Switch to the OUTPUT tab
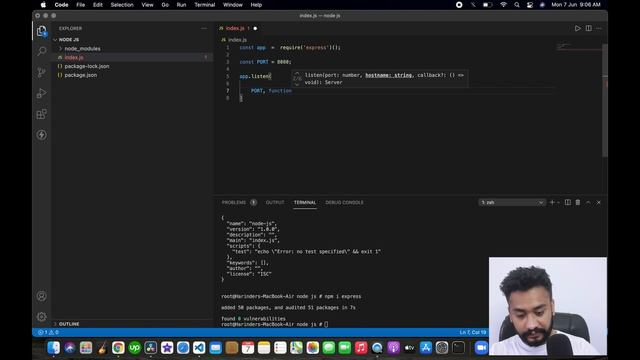Screen dimensions: 640x360 [x=275, y=202]
